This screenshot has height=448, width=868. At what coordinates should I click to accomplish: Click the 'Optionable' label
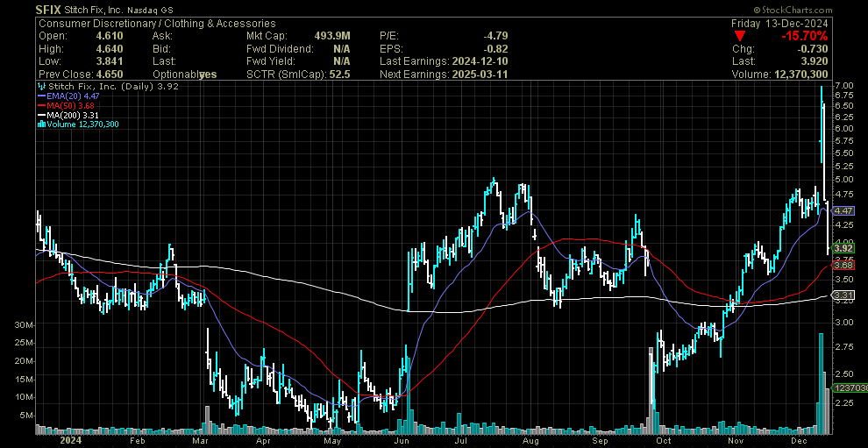coord(175,75)
